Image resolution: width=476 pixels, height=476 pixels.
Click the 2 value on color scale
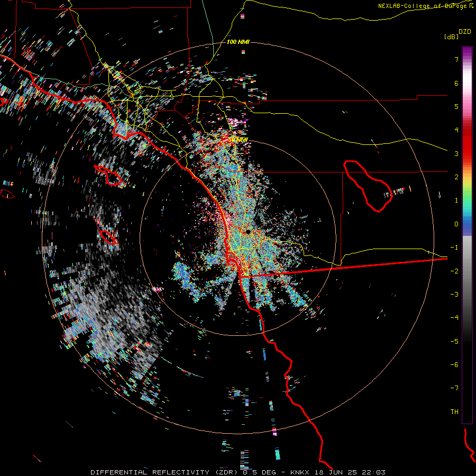pos(456,177)
